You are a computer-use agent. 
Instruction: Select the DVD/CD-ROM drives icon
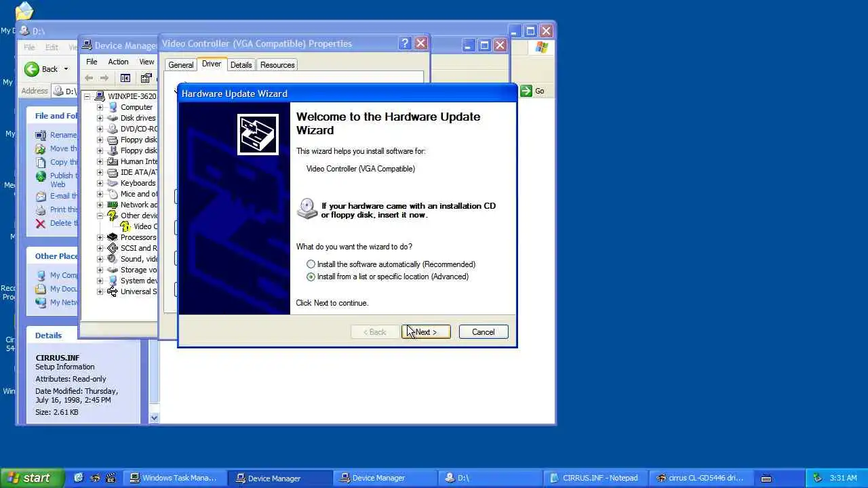[113, 129]
